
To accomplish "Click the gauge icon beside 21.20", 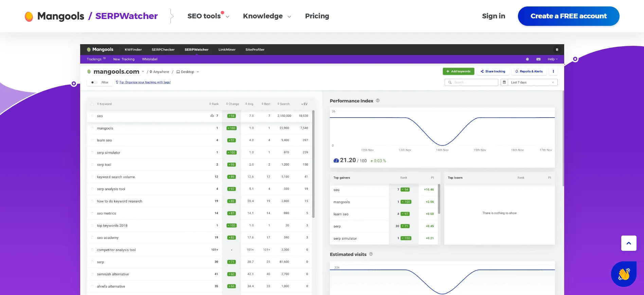I will pos(336,160).
